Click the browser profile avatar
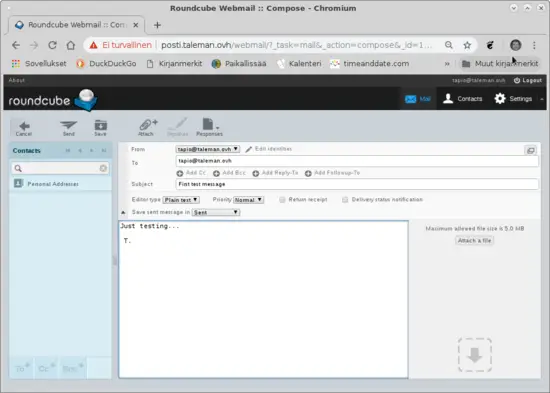 pyautogui.click(x=516, y=45)
